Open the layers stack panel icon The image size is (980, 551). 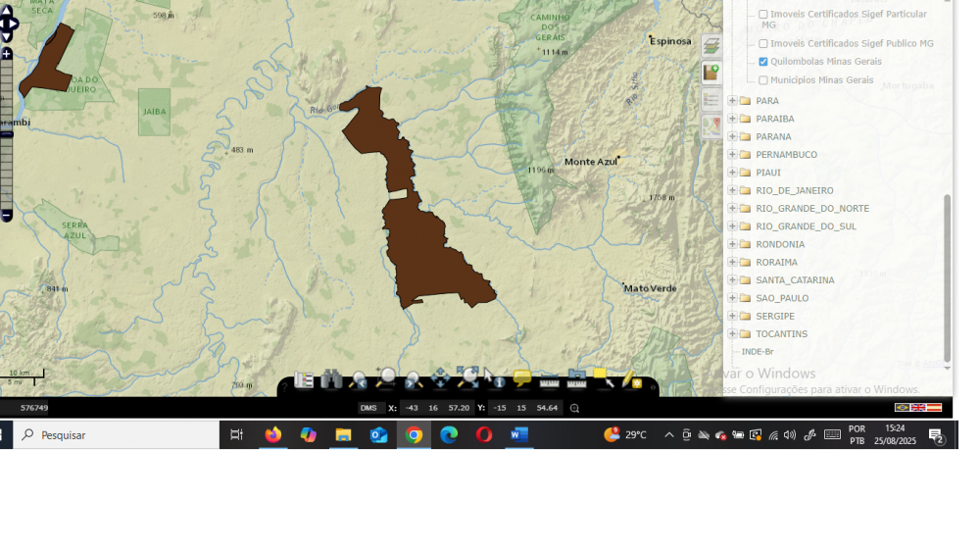[711, 46]
